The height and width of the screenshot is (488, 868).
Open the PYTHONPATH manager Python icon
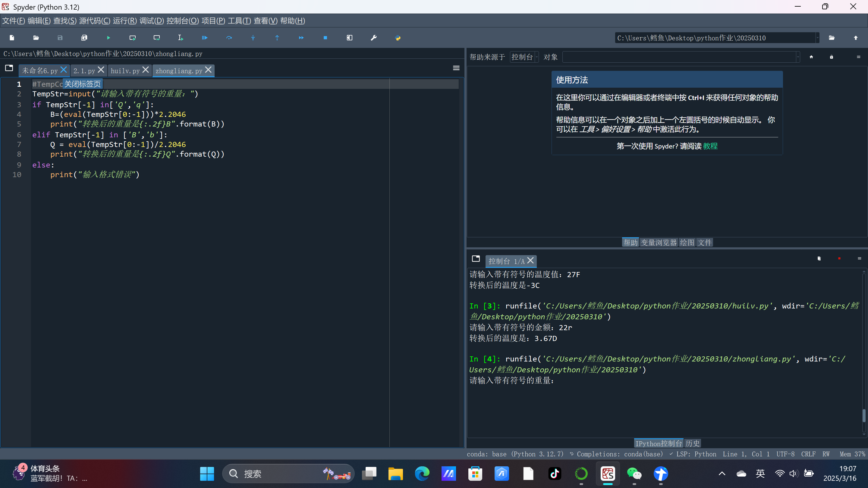click(x=398, y=38)
